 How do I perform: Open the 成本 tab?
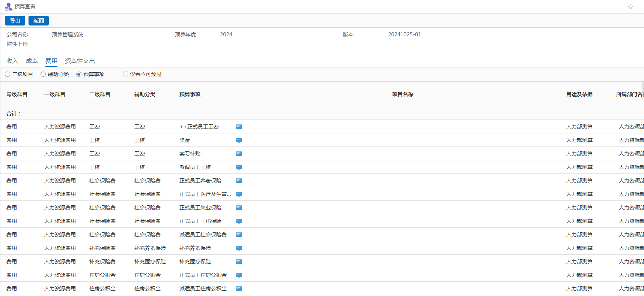[32, 61]
